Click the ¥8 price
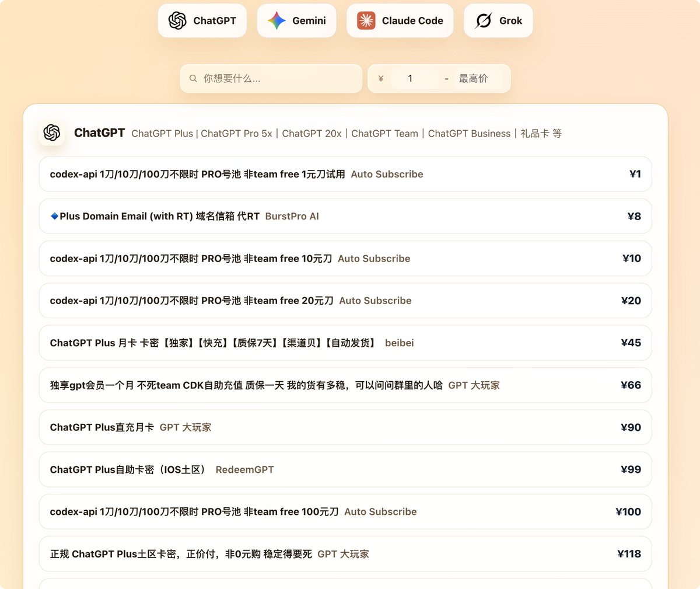 634,216
